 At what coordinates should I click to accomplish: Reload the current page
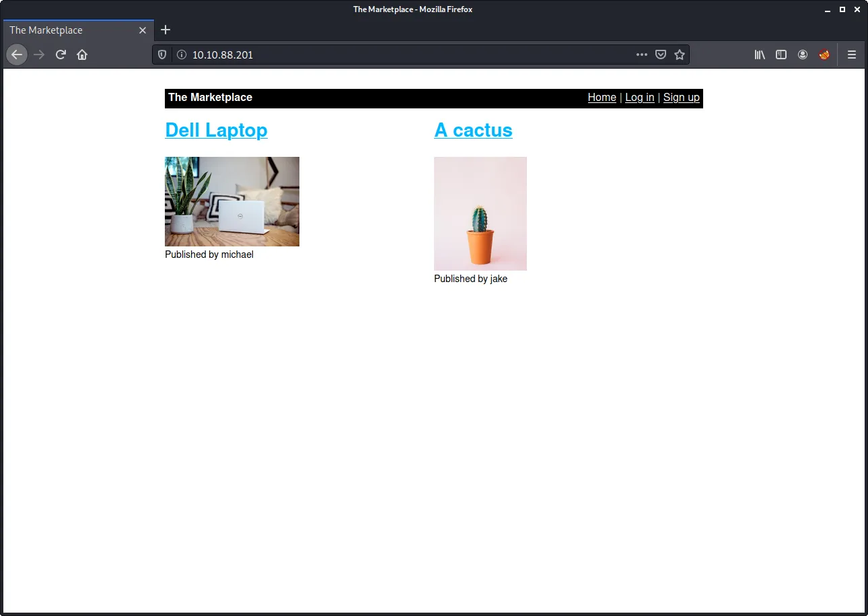coord(61,55)
